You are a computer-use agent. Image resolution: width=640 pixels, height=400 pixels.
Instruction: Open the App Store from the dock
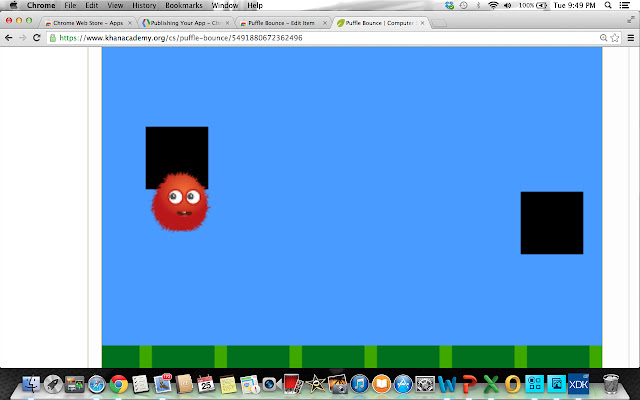(403, 384)
